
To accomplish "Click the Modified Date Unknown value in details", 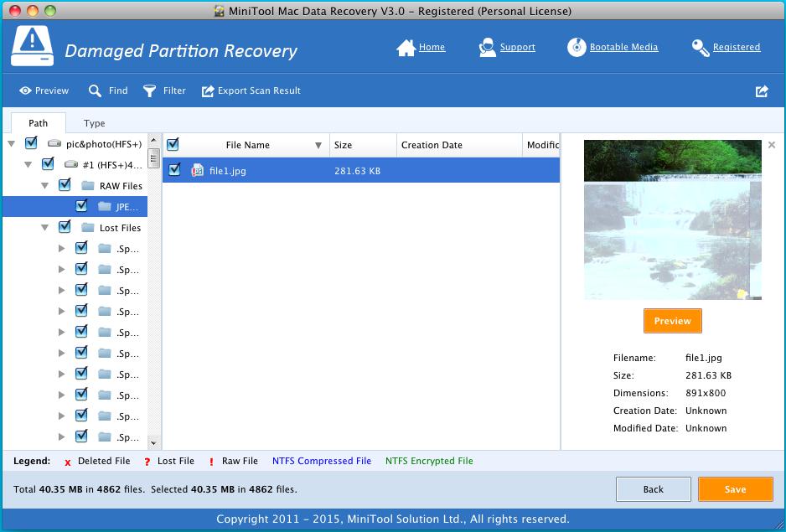I will pos(706,428).
